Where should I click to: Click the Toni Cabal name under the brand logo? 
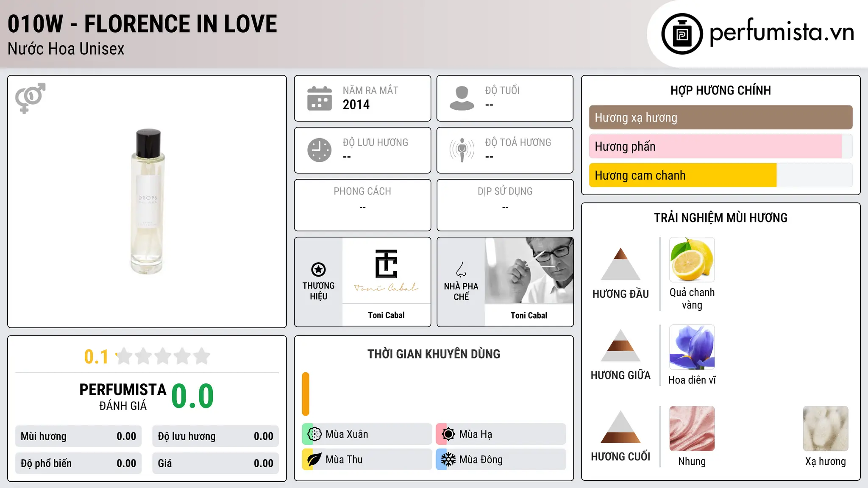[387, 315]
